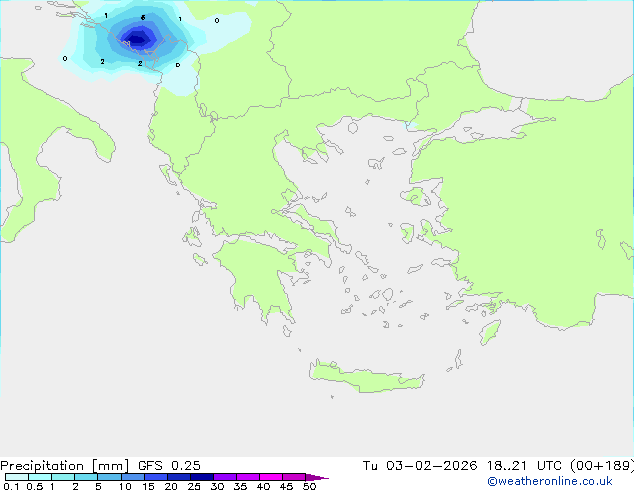Image resolution: width=634 pixels, height=490 pixels.
Task: Click the 'GFS 0.25' model label
Action: pyautogui.click(x=169, y=466)
